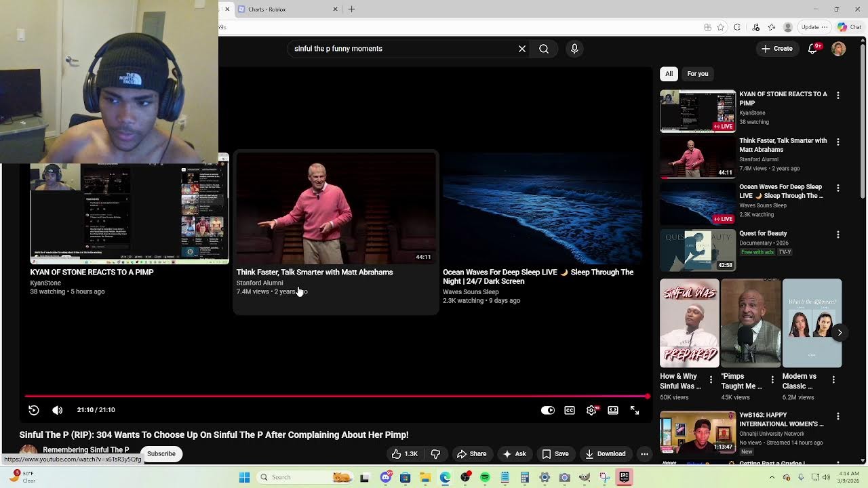The image size is (868, 488).
Task: Replay the finished video
Action: coord(34,410)
